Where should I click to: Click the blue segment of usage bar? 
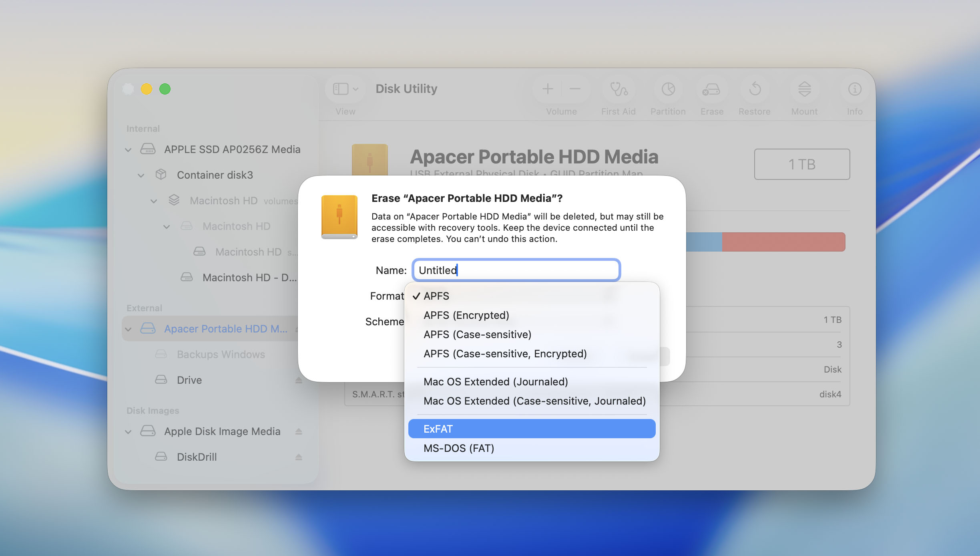pos(704,242)
